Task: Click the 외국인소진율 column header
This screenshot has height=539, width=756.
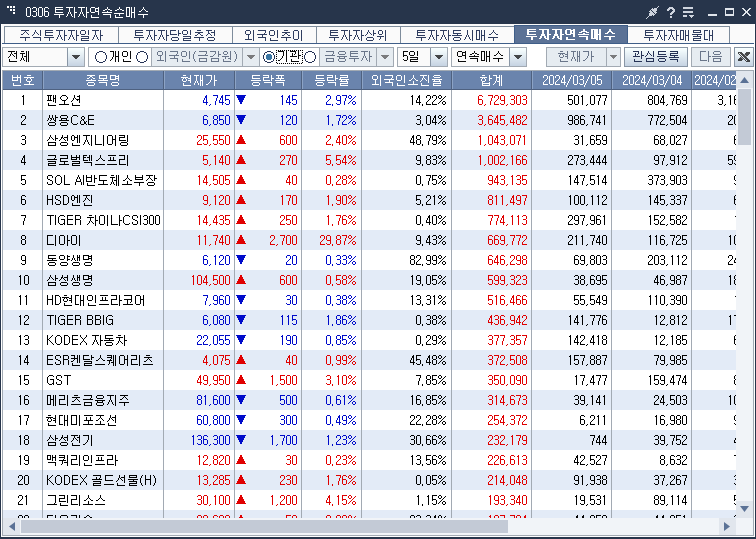Action: [x=406, y=80]
